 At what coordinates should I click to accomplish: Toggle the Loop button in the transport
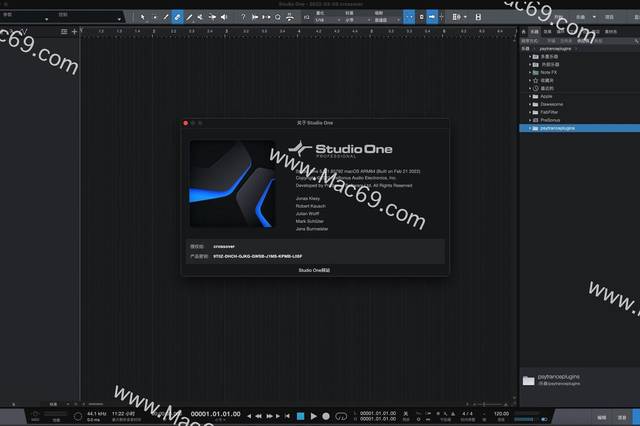(341, 415)
